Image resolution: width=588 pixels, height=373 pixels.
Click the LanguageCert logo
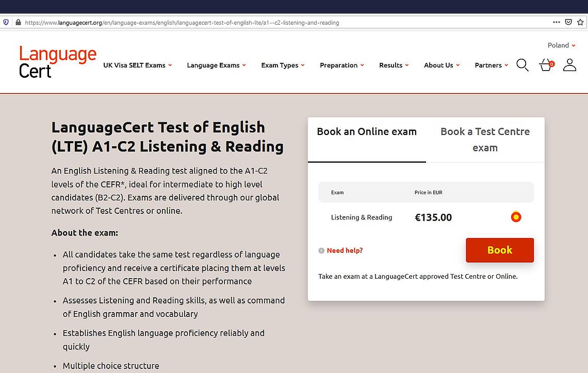pyautogui.click(x=57, y=62)
